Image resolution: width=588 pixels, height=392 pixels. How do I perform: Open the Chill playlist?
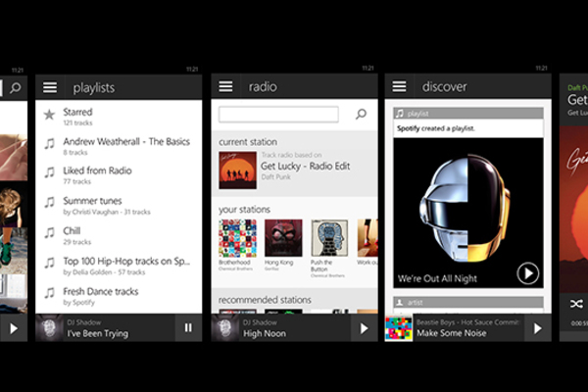(119, 235)
